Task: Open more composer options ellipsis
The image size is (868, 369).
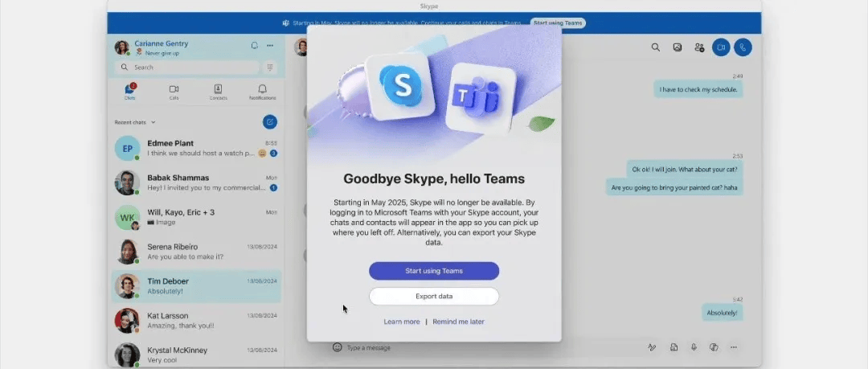Action: 734,347
